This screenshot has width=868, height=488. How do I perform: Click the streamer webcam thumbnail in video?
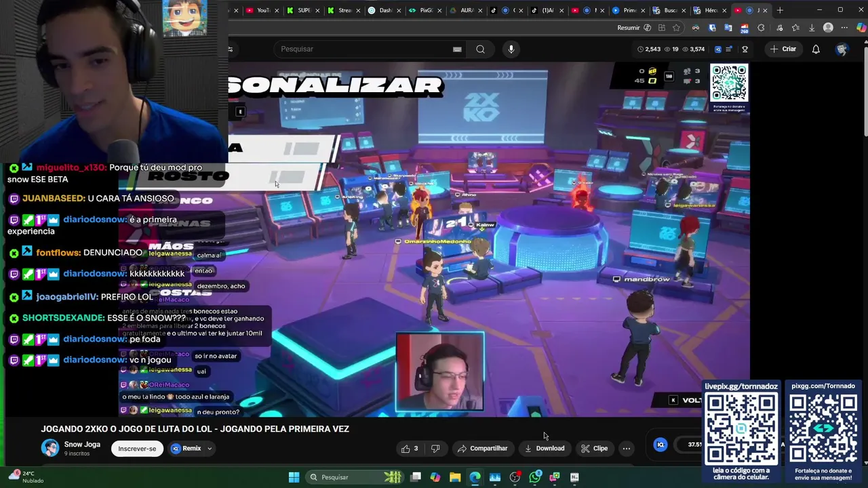pyautogui.click(x=439, y=371)
